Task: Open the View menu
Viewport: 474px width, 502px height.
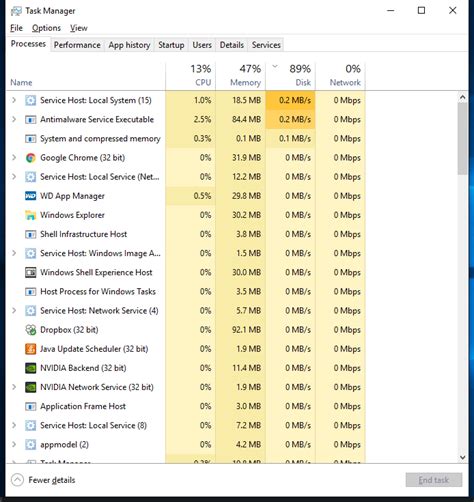Action: [x=79, y=28]
